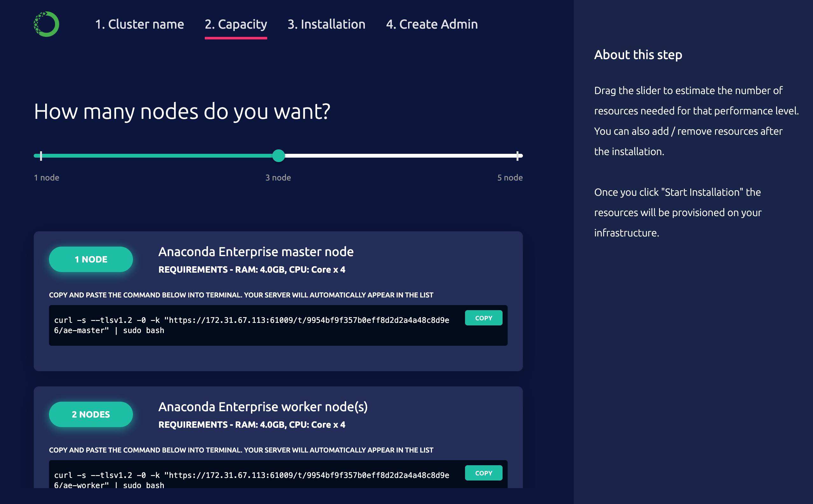This screenshot has width=813, height=504.
Task: Click the ae-master curl command text box
Action: coord(278,325)
